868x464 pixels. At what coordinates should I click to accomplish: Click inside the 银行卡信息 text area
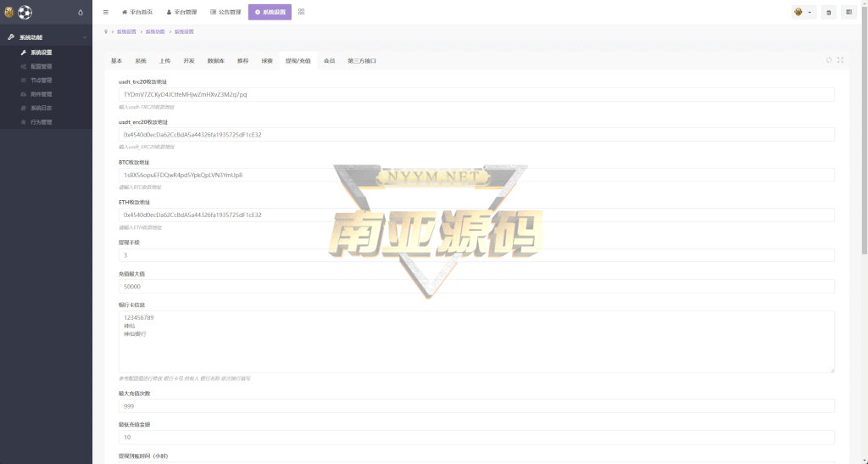click(476, 341)
